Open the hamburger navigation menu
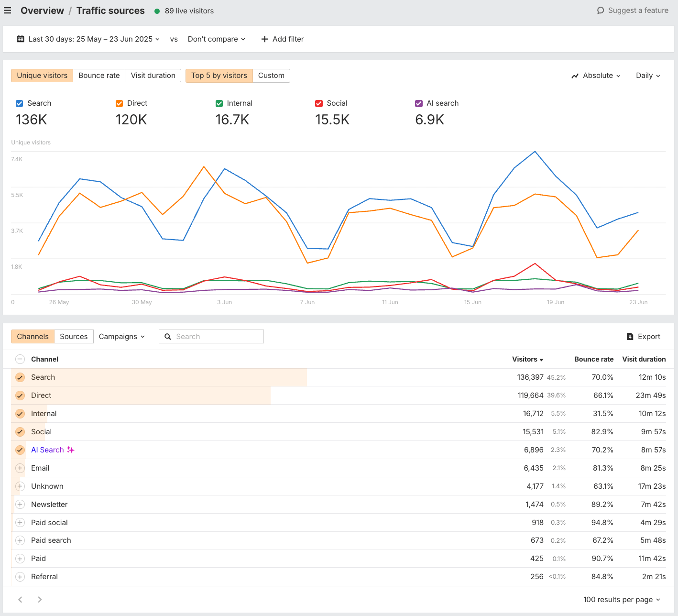This screenshot has height=616, width=678. coord(7,10)
